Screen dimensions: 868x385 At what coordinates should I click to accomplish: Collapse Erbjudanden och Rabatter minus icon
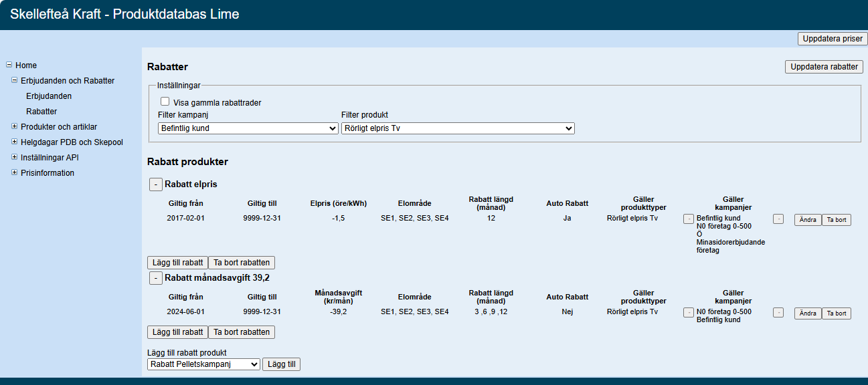[15, 80]
